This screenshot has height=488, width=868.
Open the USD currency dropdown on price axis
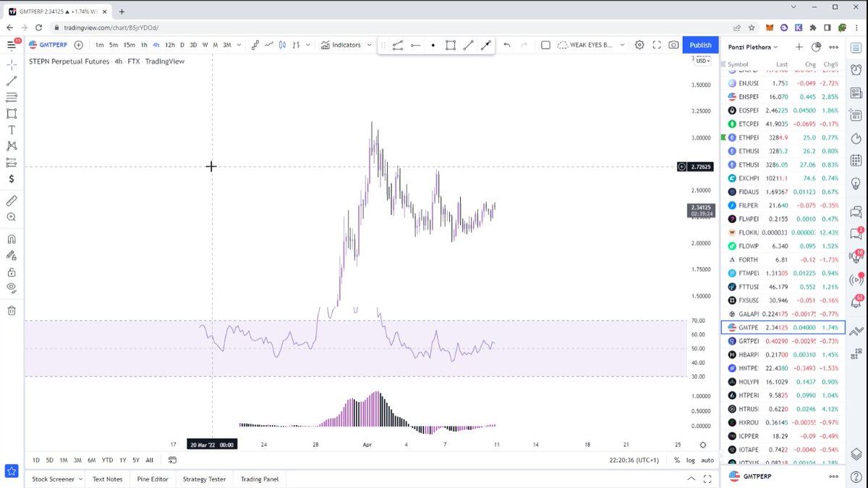702,61
